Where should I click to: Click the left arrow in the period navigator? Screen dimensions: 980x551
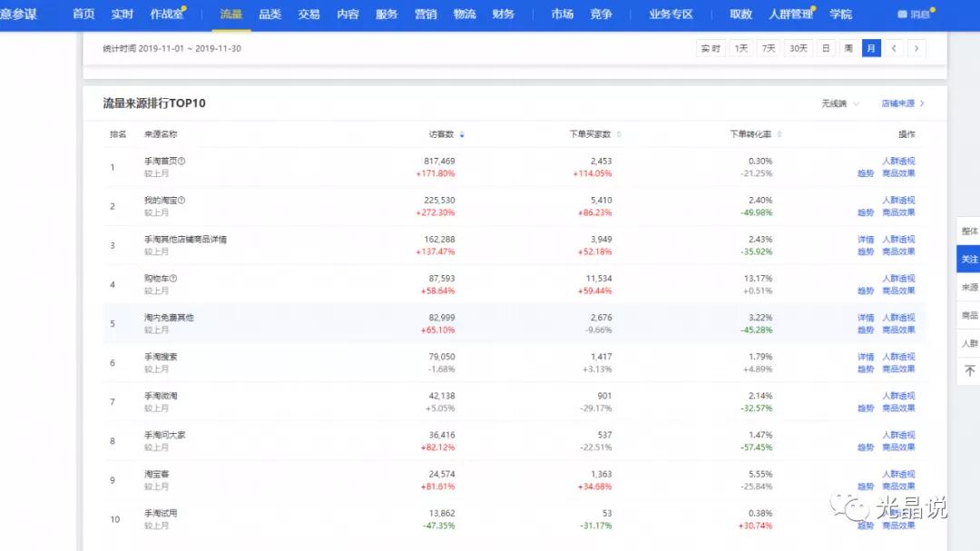(x=895, y=48)
